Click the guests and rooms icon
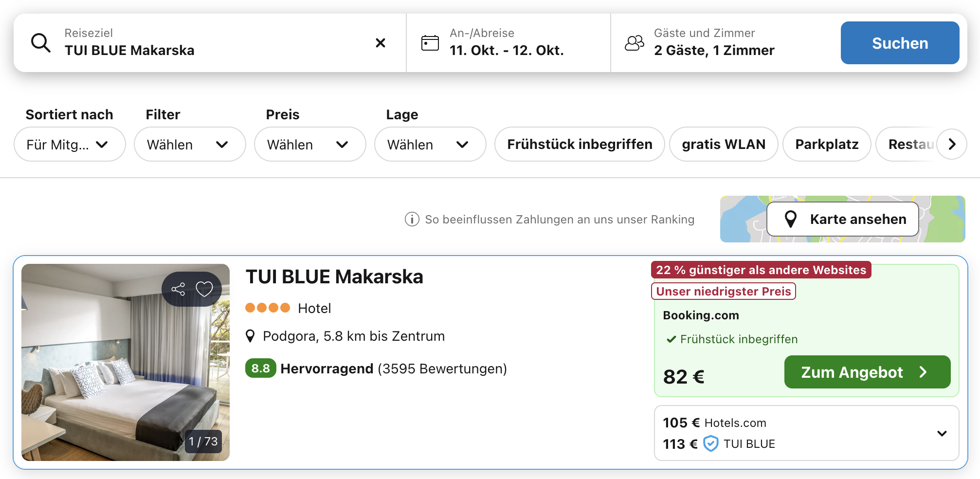Image resolution: width=980 pixels, height=479 pixels. coord(635,43)
